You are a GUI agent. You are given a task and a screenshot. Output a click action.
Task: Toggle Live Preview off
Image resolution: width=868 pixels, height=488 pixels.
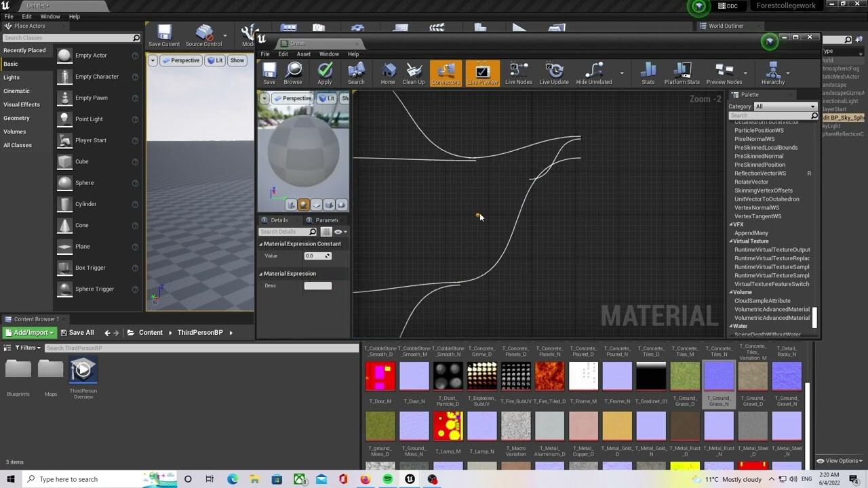tap(482, 73)
